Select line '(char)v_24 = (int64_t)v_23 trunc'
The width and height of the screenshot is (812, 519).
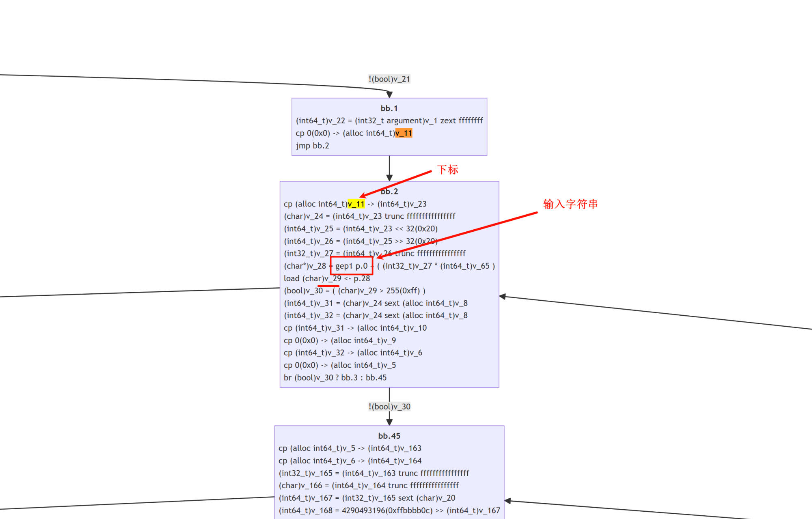369,216
